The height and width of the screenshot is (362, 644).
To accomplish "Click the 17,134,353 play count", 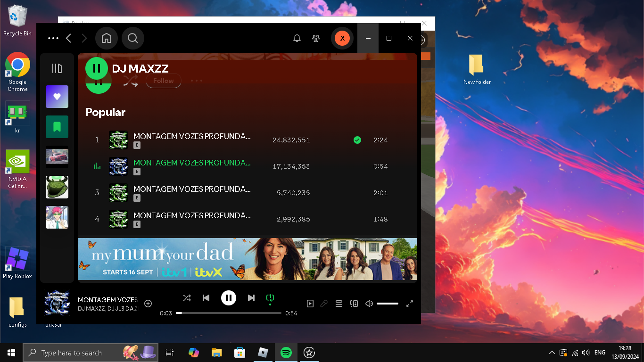I will 291,166.
